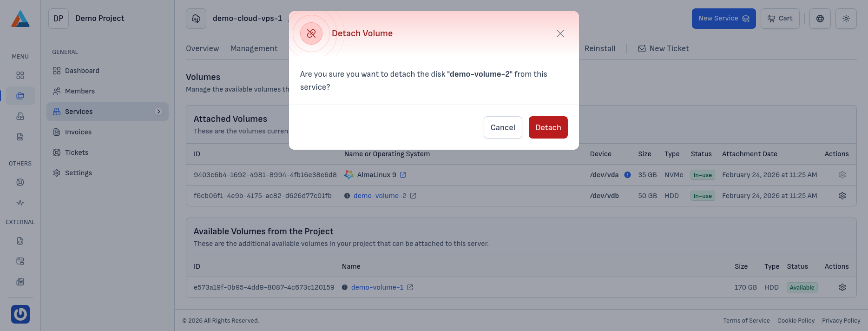The width and height of the screenshot is (868, 331).
Task: Click the New Service button
Action: pyautogui.click(x=723, y=19)
